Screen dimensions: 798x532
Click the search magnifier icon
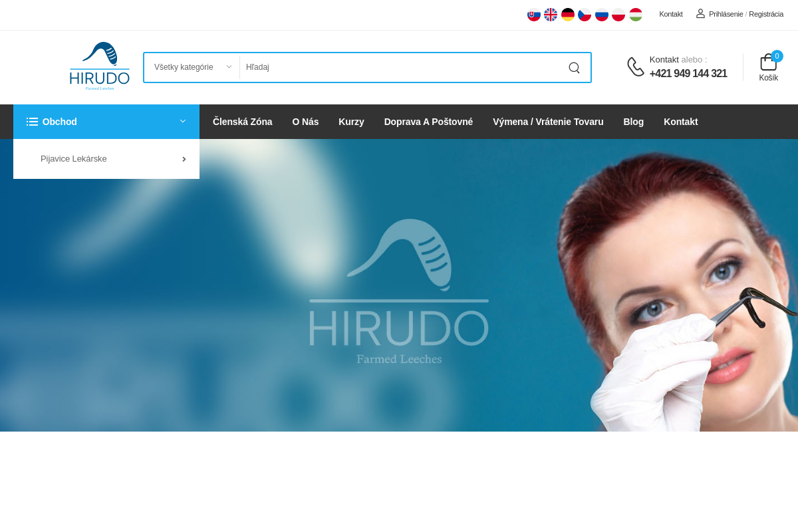pyautogui.click(x=573, y=67)
